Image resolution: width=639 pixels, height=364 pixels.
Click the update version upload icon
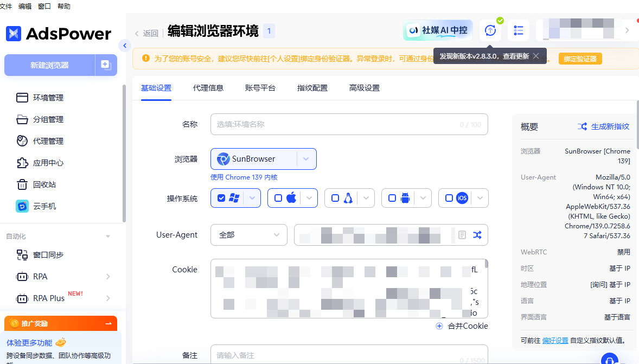coord(490,30)
